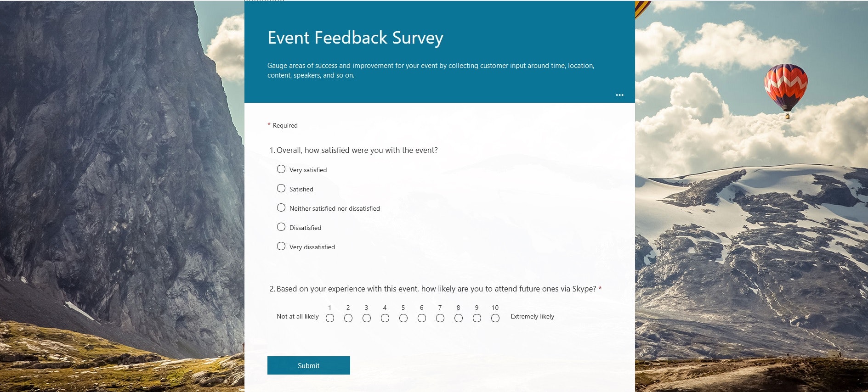Choose rating 3 on the scale
868x392 pixels.
pyautogui.click(x=367, y=318)
